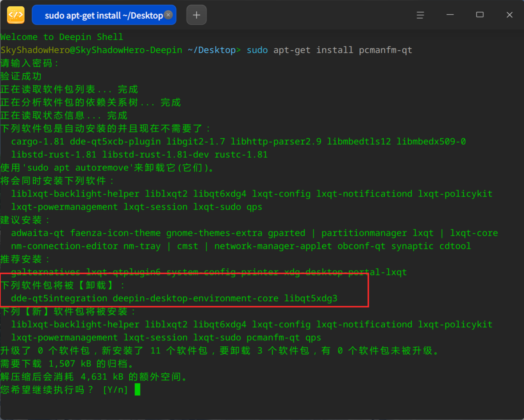Screen dimensions: 524x420
Task: Click the 'sudo apt autoremove' hint line
Action: [107, 168]
